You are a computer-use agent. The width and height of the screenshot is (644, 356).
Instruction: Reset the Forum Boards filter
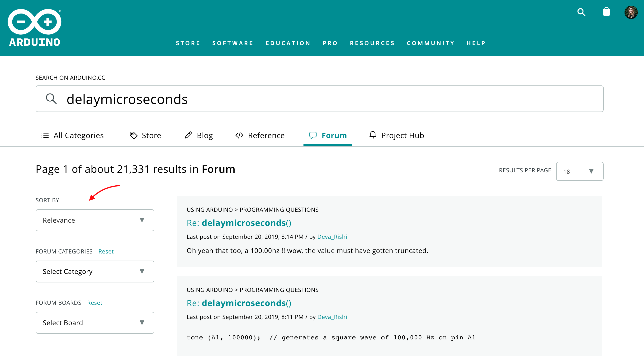[x=95, y=303]
